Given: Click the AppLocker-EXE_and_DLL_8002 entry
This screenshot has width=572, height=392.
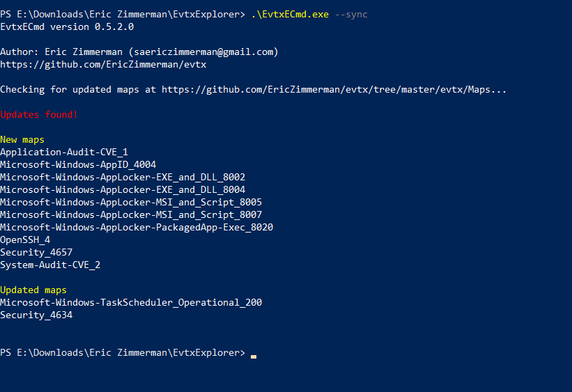Looking at the screenshot, I should (123, 178).
